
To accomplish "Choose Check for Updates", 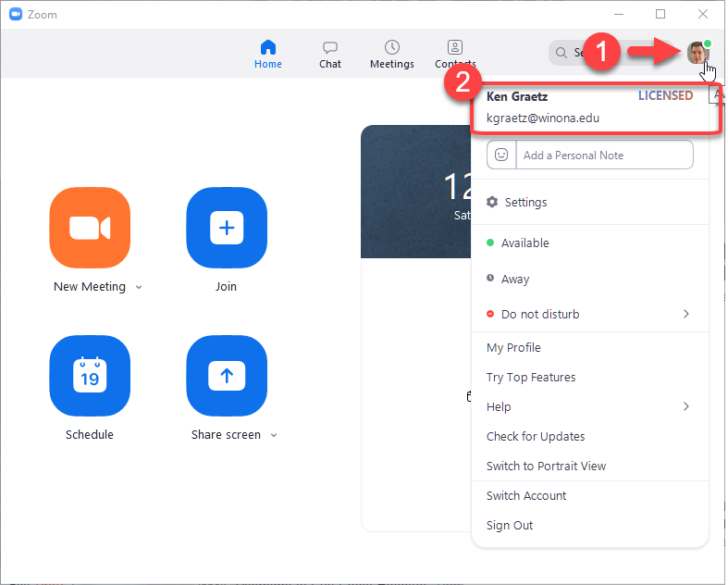I will (536, 437).
